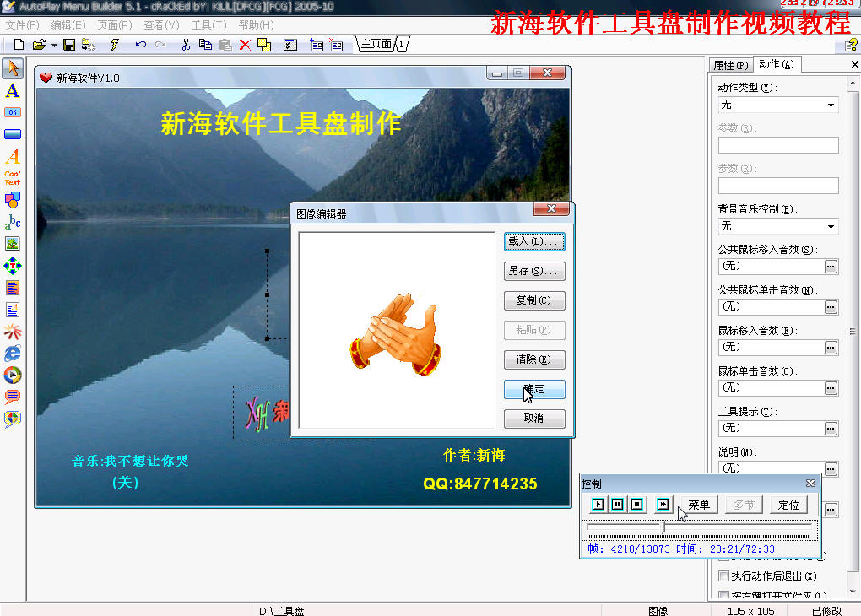Viewport: 861px width, 616px height.
Task: Click the help question mark icon
Action: (x=852, y=45)
